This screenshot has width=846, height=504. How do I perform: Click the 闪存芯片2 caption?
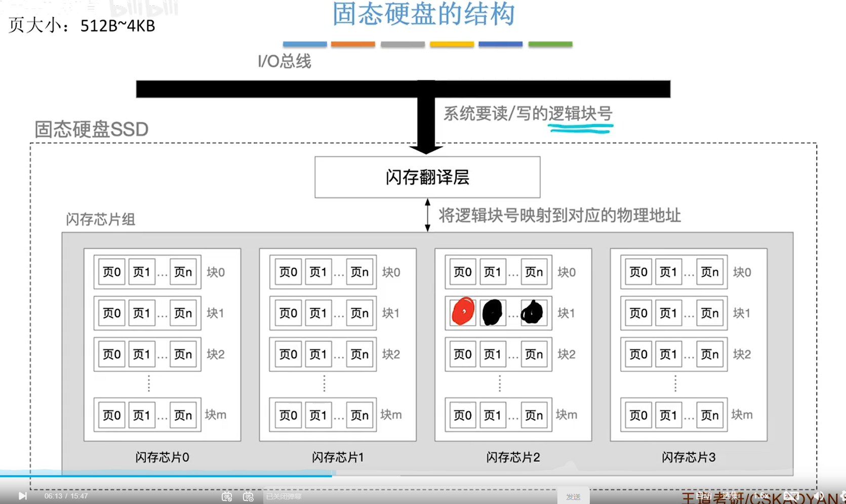point(513,457)
